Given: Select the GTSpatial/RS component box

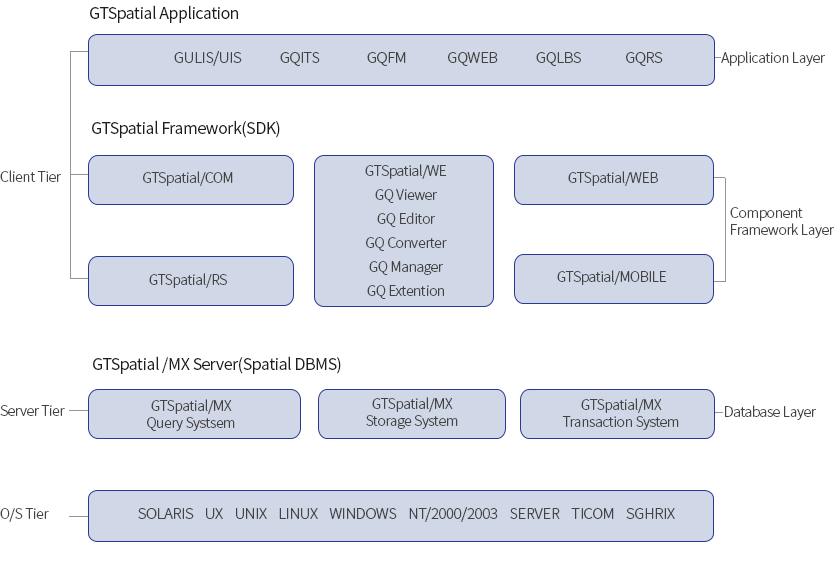Looking at the screenshot, I should tap(191, 281).
